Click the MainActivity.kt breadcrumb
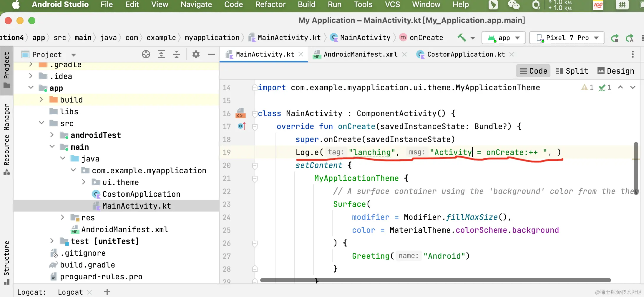 (x=285, y=38)
